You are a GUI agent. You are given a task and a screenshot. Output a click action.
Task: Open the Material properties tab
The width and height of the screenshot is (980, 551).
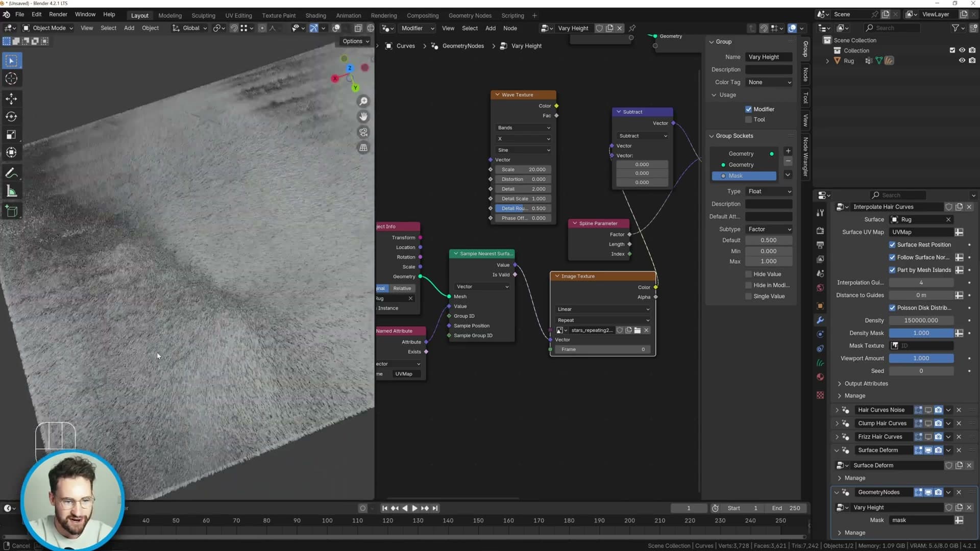click(820, 377)
